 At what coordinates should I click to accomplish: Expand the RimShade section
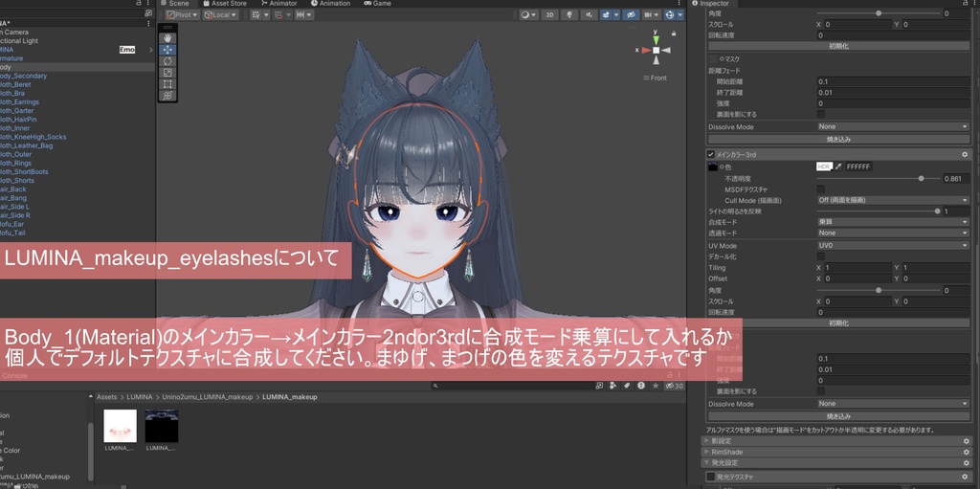(707, 452)
